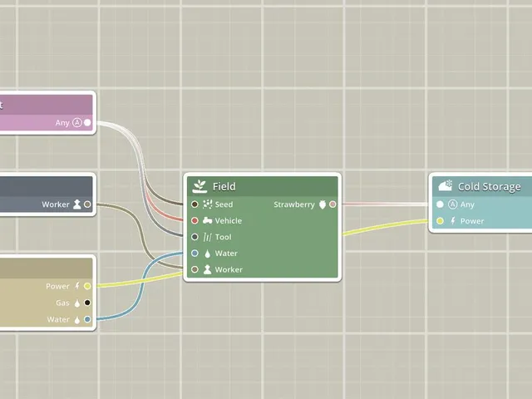Click the Cold Storage node title

point(490,186)
